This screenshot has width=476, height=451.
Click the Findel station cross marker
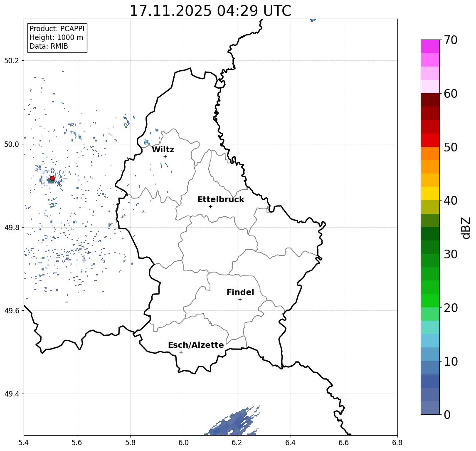tap(240, 300)
